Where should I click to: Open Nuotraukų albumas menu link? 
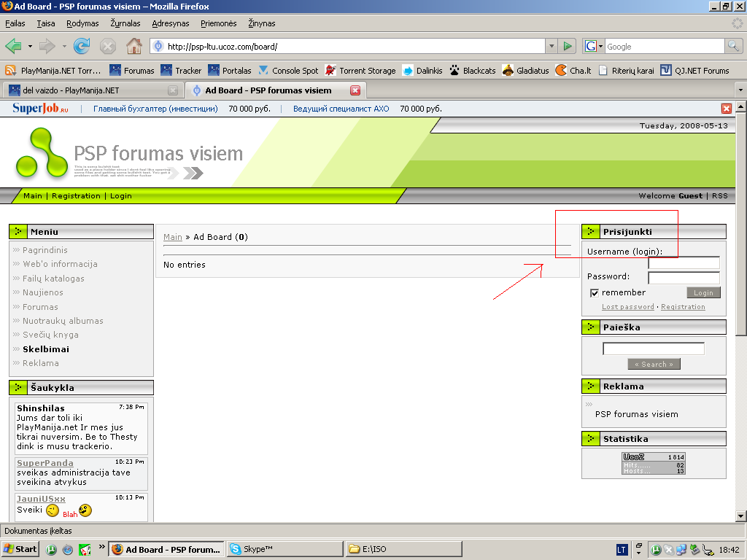[63, 321]
